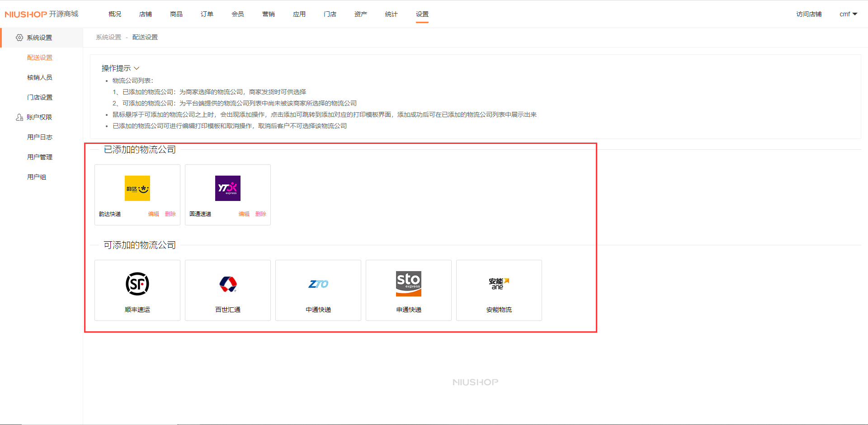Click 删除 for 圆通速递

click(261, 214)
